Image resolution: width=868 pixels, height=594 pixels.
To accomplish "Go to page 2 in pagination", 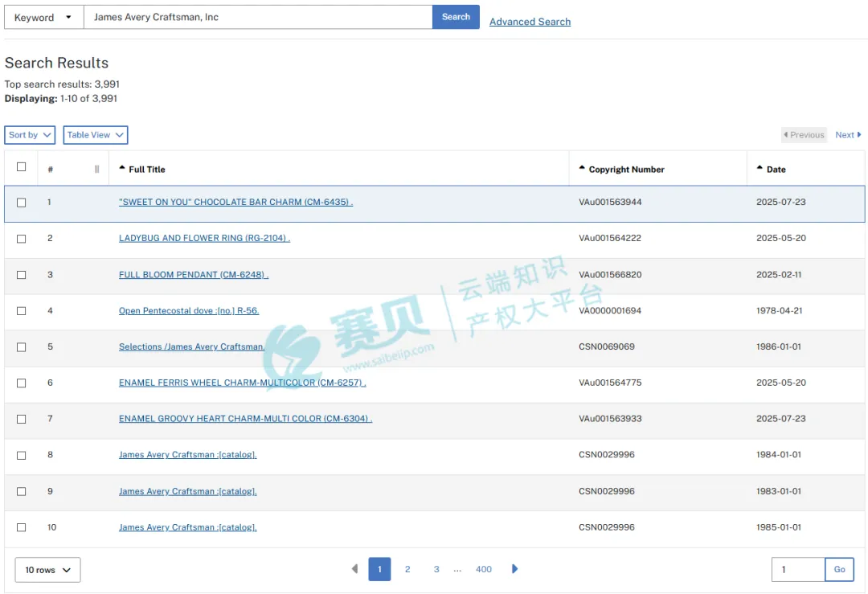I will [x=407, y=569].
